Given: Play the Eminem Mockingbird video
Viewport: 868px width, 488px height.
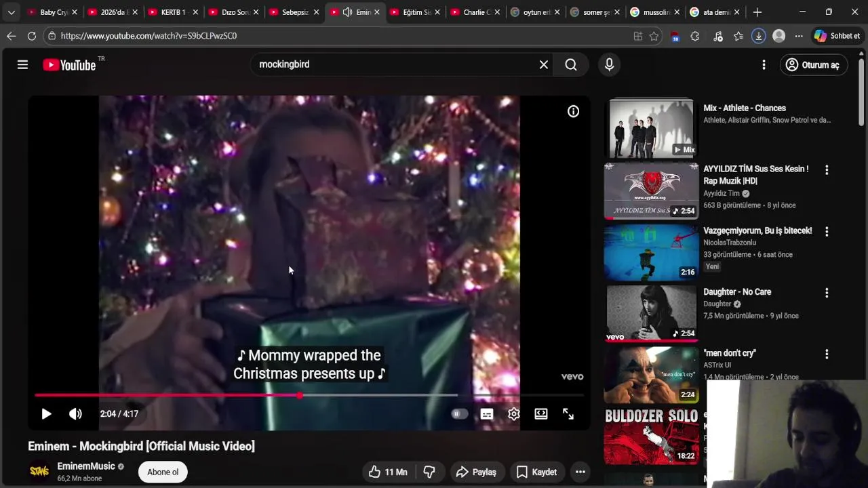Looking at the screenshot, I should 46,413.
